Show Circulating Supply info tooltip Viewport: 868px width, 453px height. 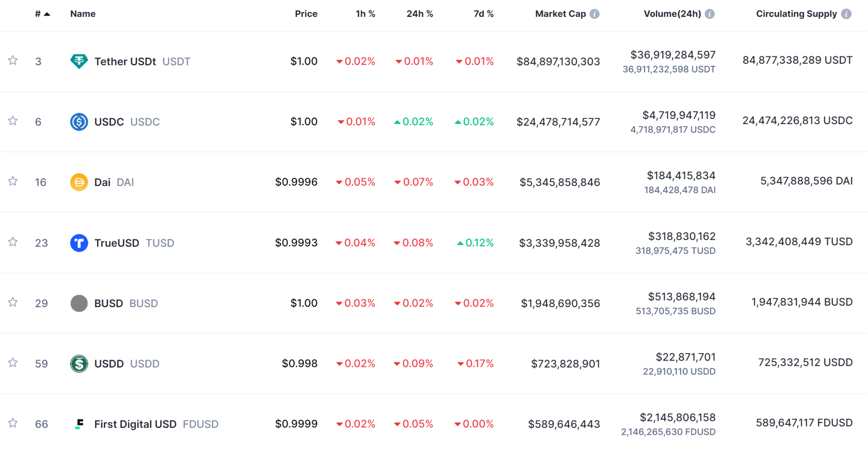pyautogui.click(x=846, y=14)
